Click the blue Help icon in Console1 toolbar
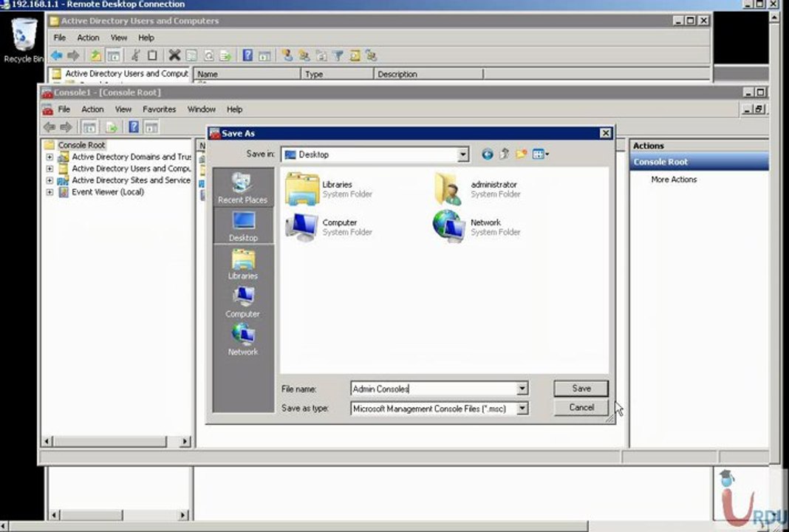789x532 pixels. [133, 127]
